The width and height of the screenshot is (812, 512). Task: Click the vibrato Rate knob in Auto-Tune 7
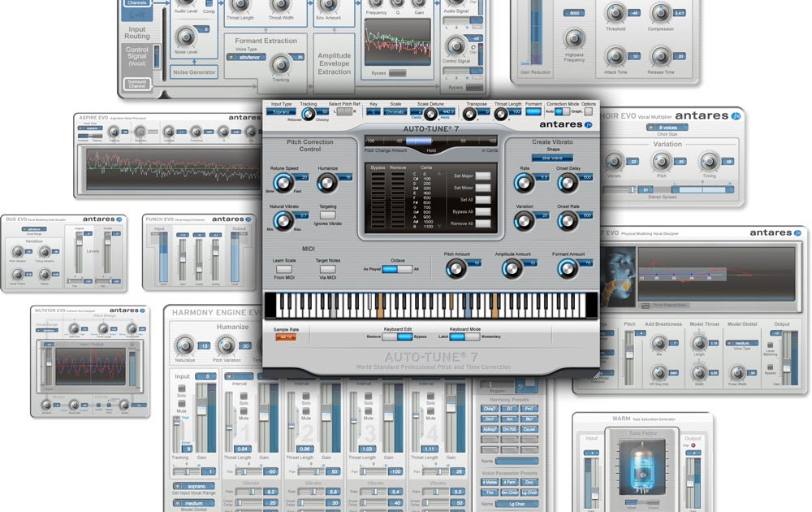[524, 182]
